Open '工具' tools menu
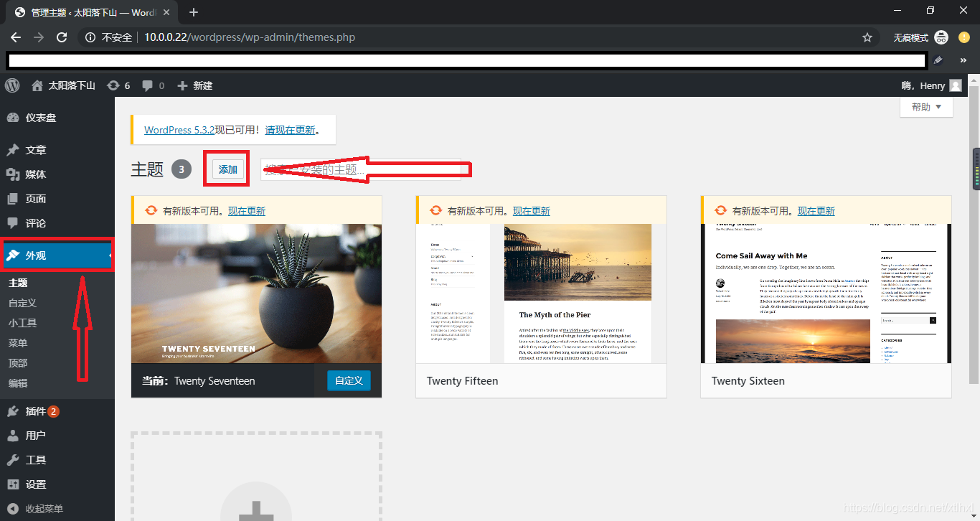 click(57, 460)
